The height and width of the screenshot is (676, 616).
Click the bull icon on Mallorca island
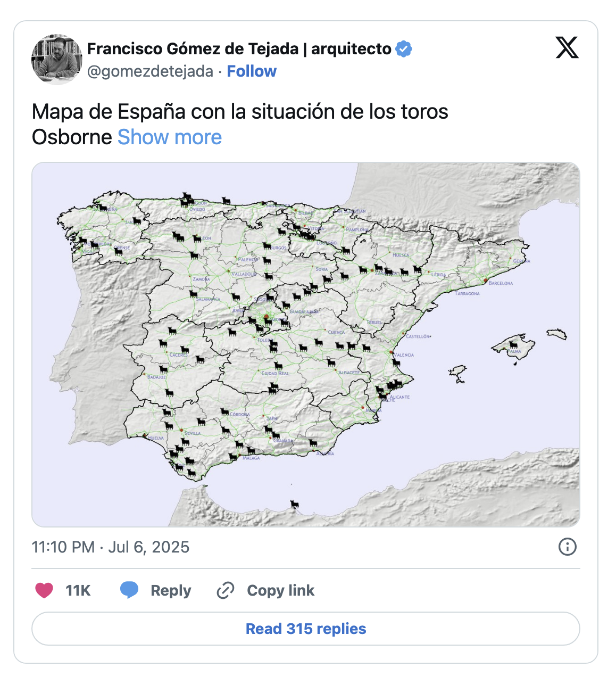(x=513, y=344)
